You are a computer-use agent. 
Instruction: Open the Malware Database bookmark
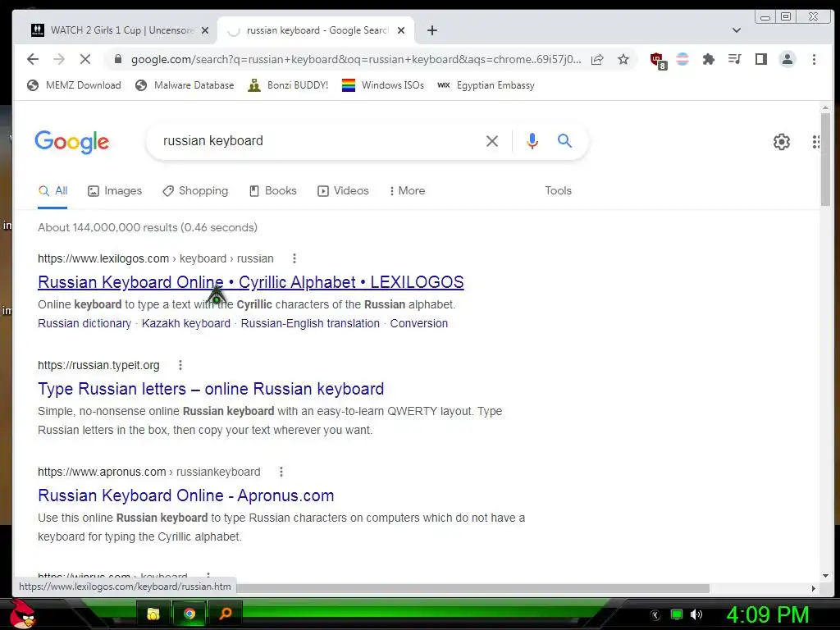point(185,85)
